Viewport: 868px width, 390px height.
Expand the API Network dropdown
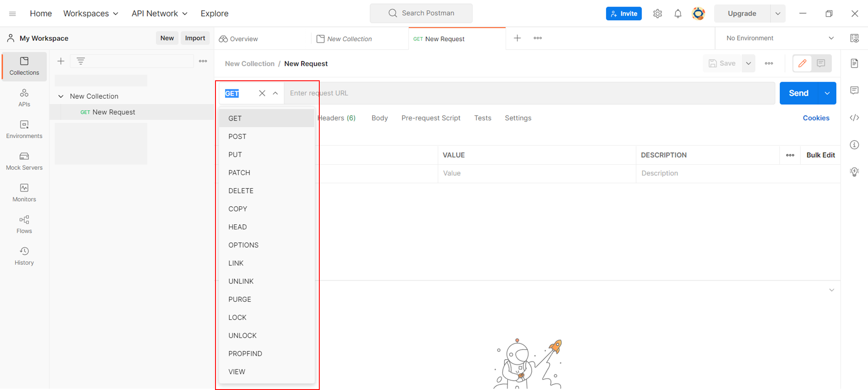pos(159,13)
